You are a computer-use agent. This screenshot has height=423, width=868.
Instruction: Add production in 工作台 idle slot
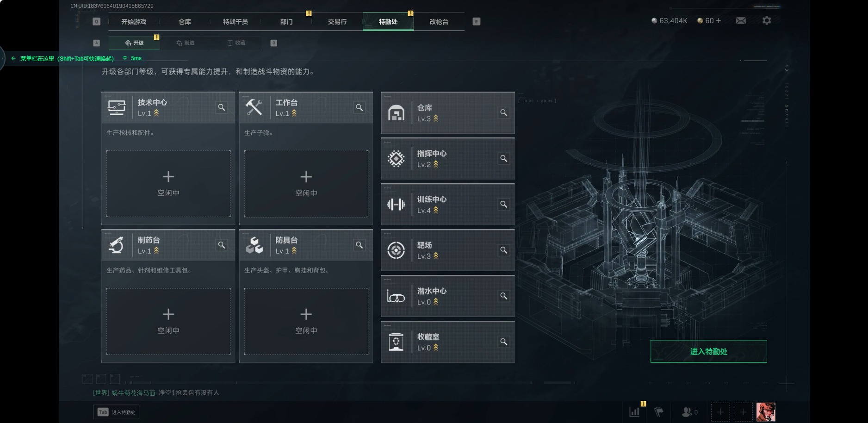point(306,184)
